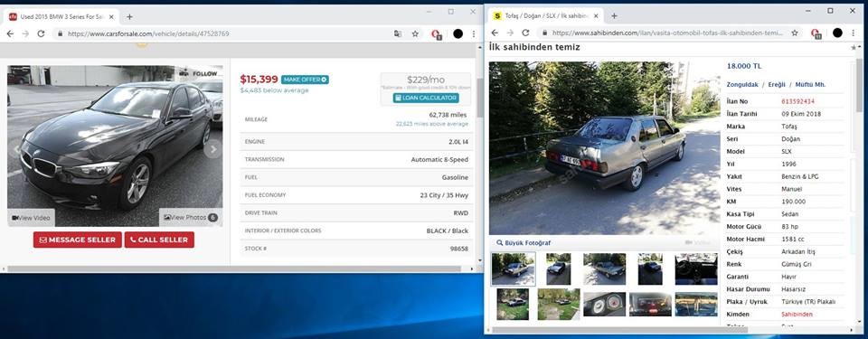Open View Photos gallery for BMW
The height and width of the screenshot is (339, 868).
pyautogui.click(x=191, y=217)
